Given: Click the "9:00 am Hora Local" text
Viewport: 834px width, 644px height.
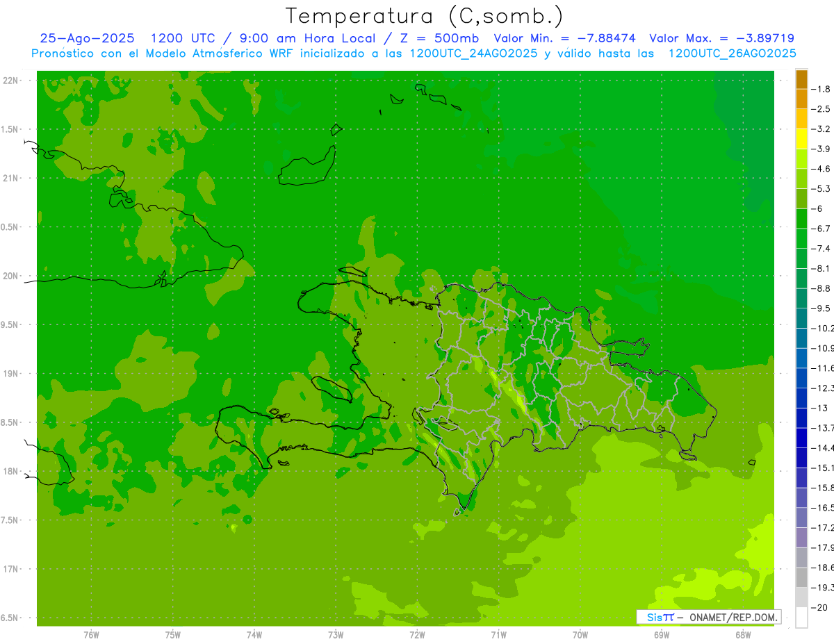Looking at the screenshot, I should 308,38.
